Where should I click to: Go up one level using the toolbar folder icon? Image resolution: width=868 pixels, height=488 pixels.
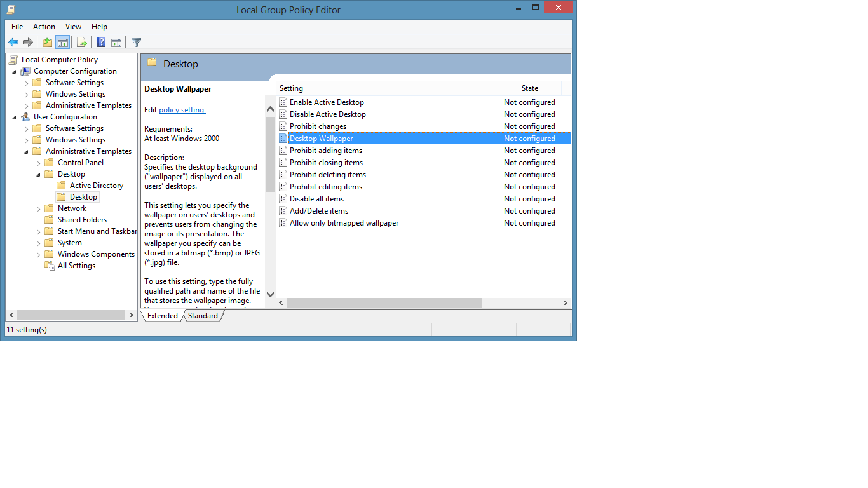click(x=47, y=43)
